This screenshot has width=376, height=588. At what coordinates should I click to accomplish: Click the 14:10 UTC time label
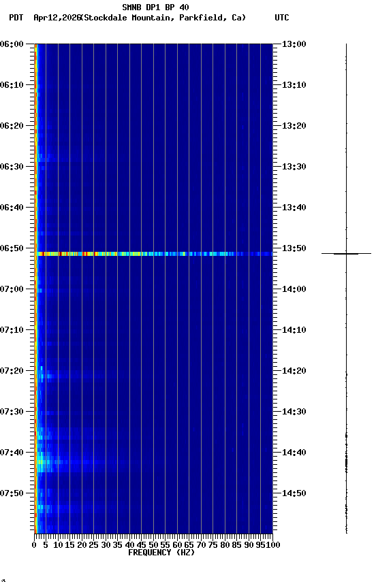(294, 330)
